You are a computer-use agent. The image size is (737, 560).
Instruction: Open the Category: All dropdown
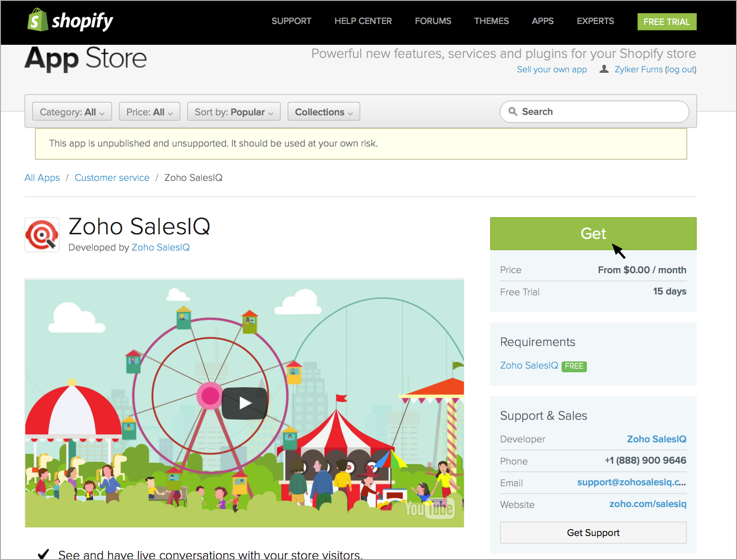click(x=72, y=112)
